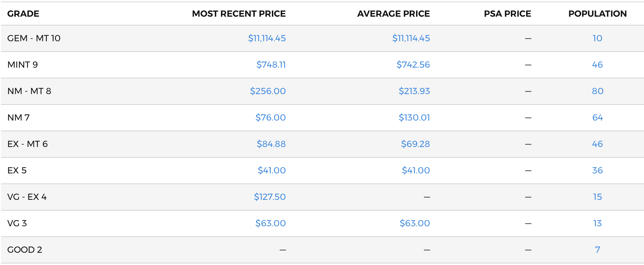The image size is (644, 265).
Task: Open VG 3 most recent price $63.00
Action: 270,223
